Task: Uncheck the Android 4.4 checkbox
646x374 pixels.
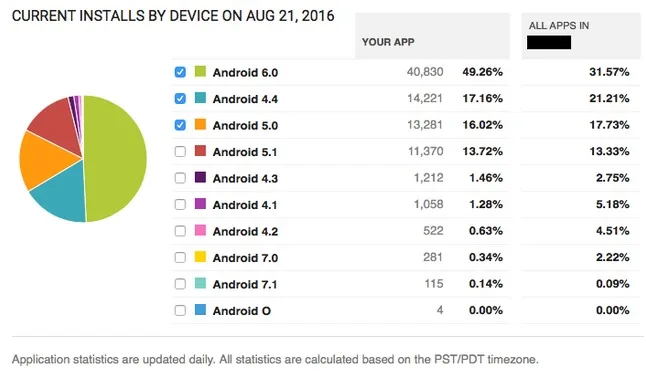Action: [x=180, y=98]
